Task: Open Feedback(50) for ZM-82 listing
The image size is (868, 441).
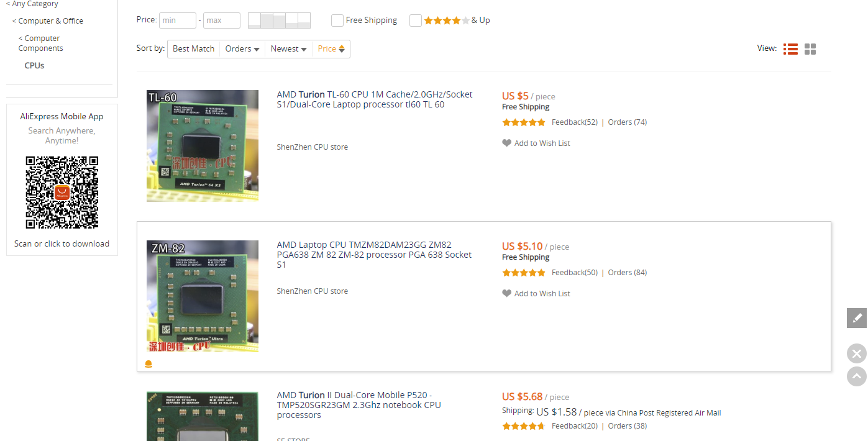Action: coord(575,273)
